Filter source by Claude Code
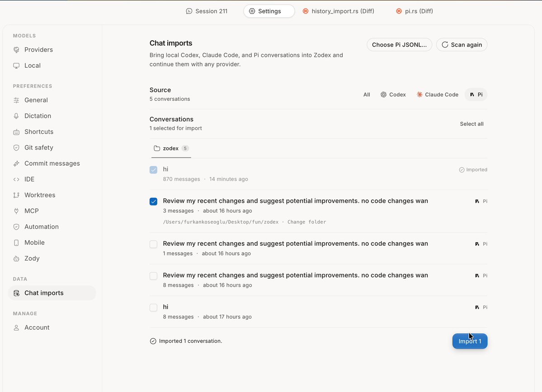Viewport: 542px width, 392px height. 437,95
